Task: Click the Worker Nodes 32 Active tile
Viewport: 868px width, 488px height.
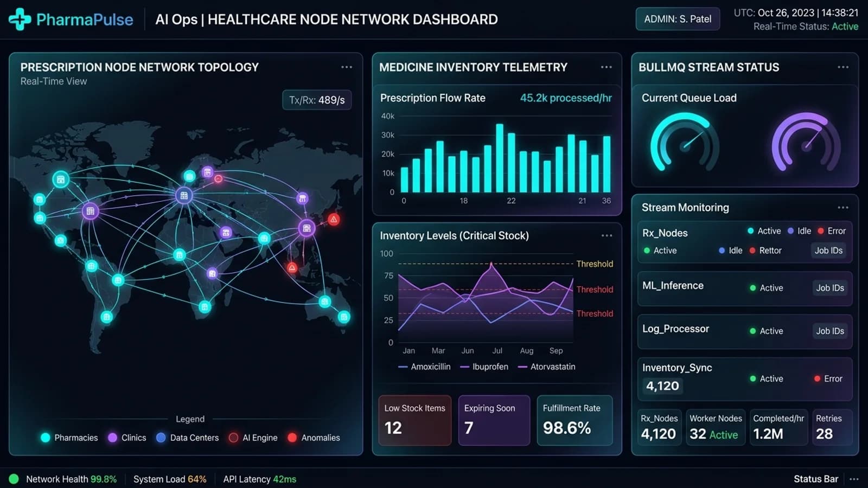Action: 716,427
